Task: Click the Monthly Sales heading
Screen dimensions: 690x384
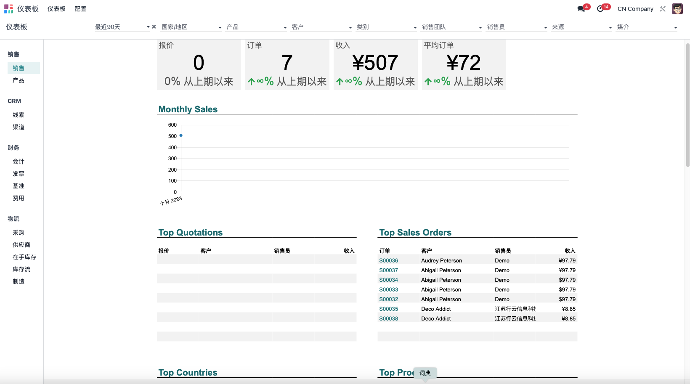Action: tap(188, 109)
